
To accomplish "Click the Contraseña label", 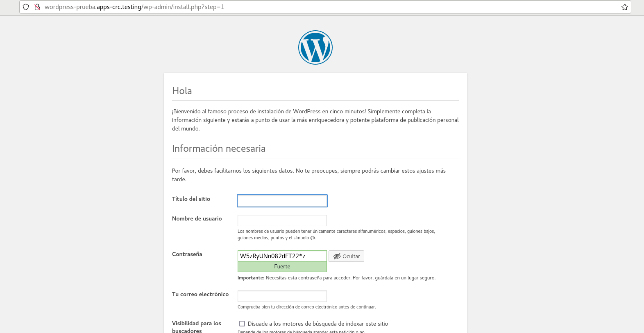I will pos(187,254).
